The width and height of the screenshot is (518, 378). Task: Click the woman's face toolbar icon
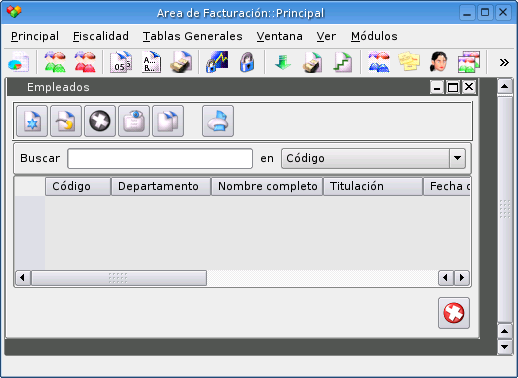[x=439, y=62]
